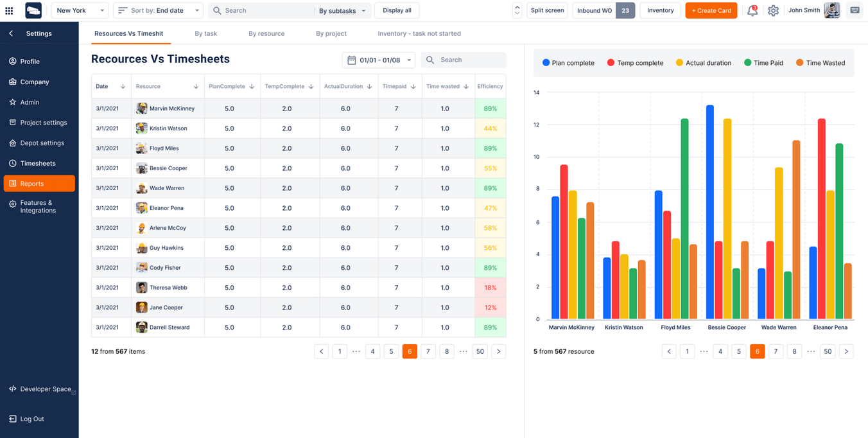Select the Resources Vs Timeshit tab

(x=128, y=33)
